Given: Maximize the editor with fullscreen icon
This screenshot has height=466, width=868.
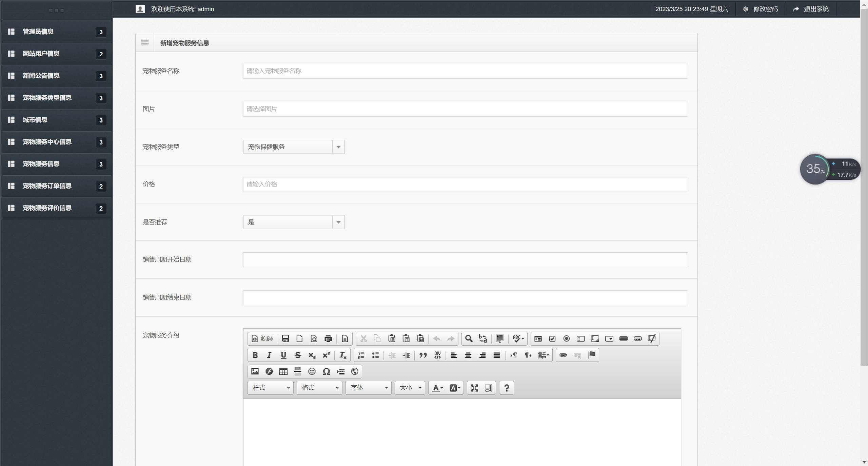Looking at the screenshot, I should click(x=474, y=388).
